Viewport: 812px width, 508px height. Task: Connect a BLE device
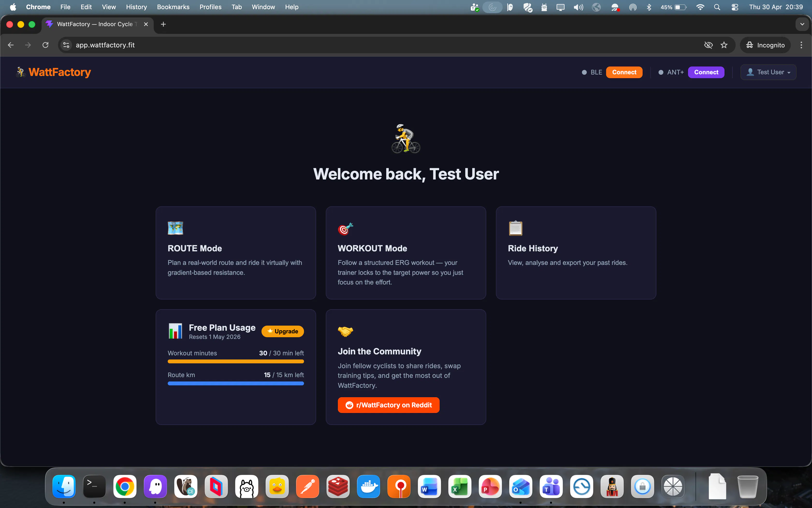pyautogui.click(x=624, y=72)
